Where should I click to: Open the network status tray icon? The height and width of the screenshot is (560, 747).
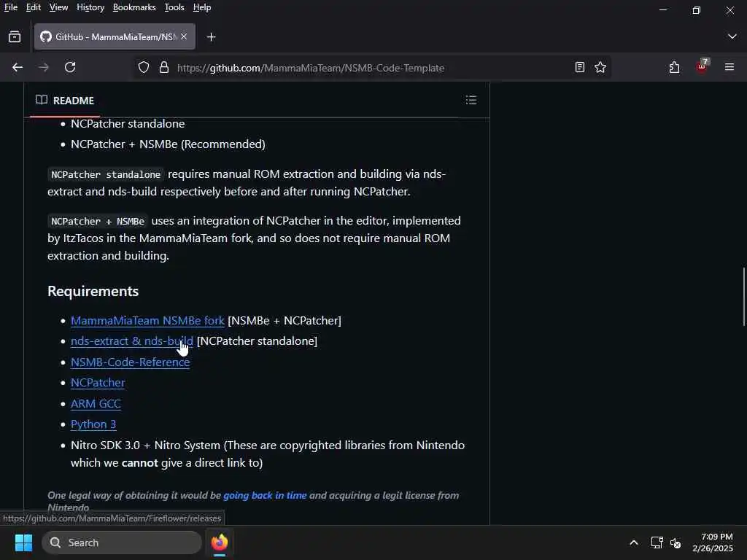click(657, 542)
